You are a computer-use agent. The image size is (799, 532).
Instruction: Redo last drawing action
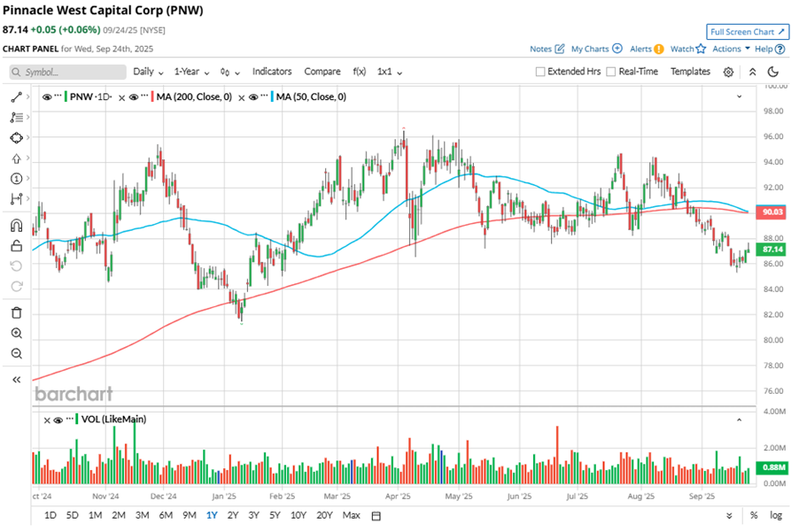tap(16, 286)
